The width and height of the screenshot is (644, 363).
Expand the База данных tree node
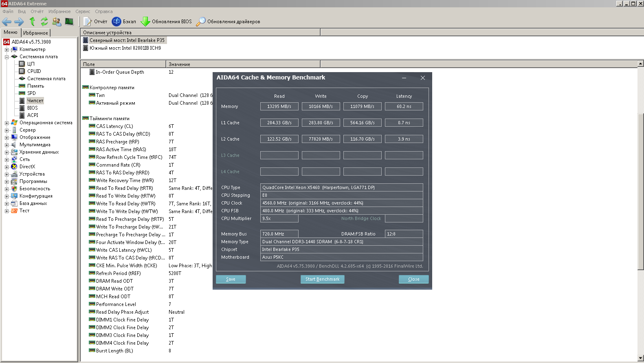click(7, 204)
